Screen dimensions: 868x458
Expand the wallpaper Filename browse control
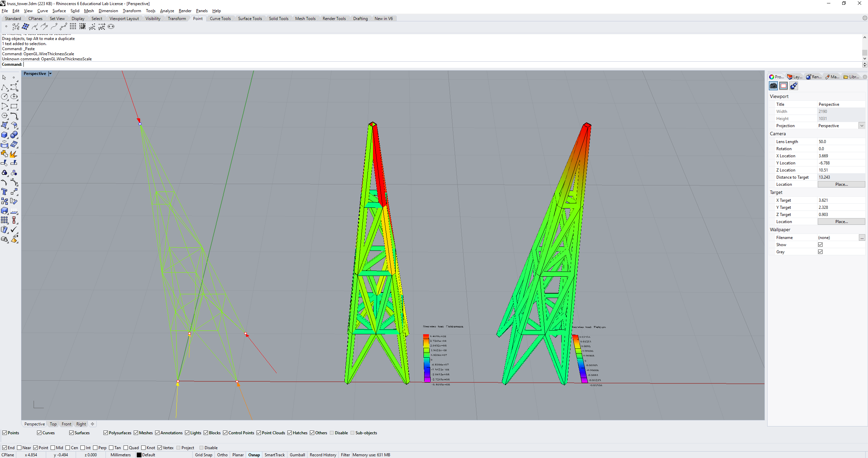click(862, 237)
